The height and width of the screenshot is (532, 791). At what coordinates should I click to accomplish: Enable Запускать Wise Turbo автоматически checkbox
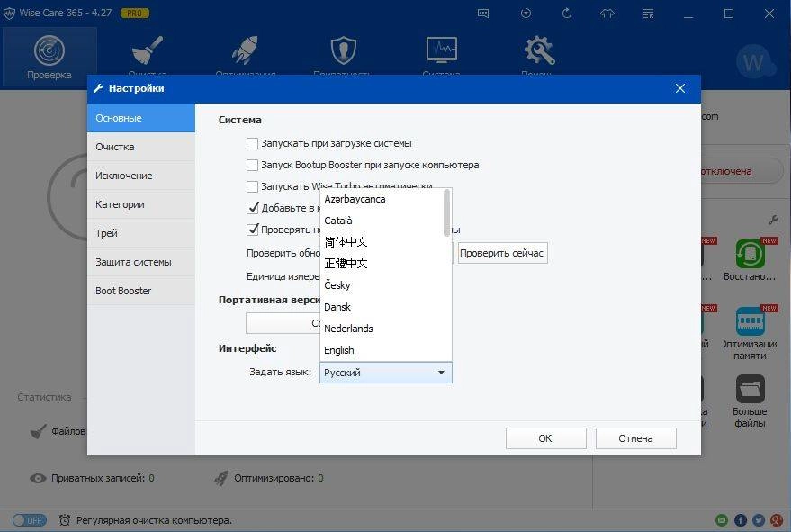252,186
